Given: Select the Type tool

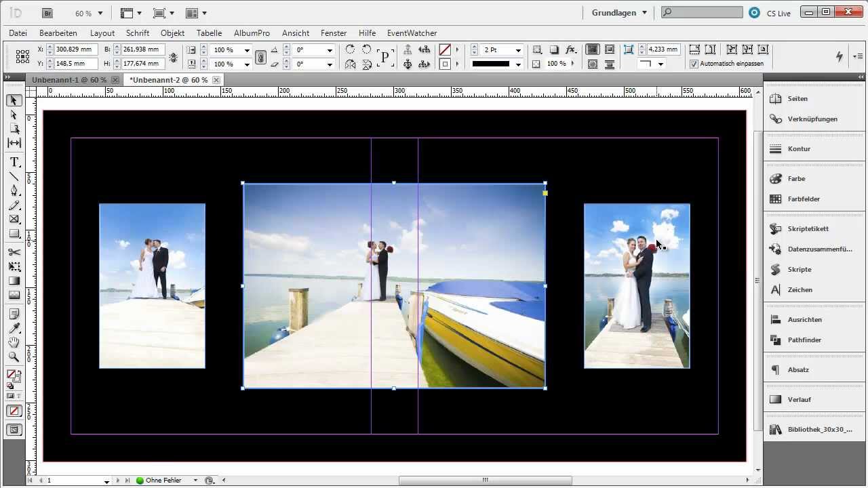Looking at the screenshot, I should click(14, 162).
